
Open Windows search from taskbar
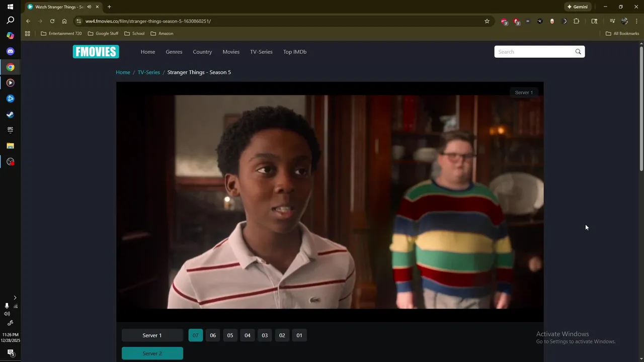click(x=10, y=21)
